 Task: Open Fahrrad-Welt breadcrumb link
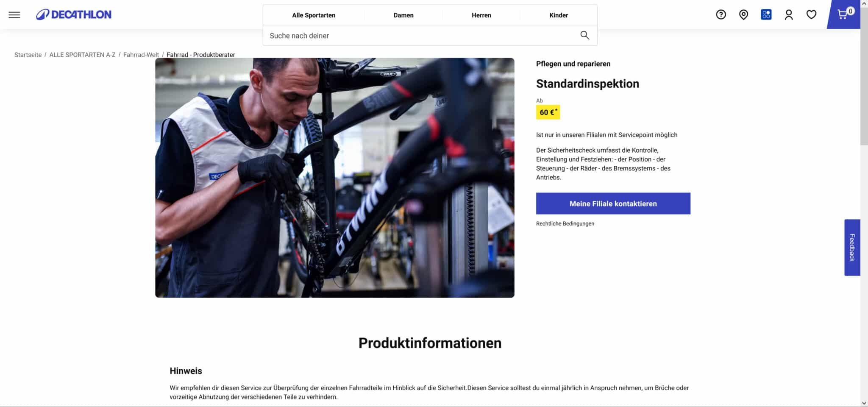[141, 55]
